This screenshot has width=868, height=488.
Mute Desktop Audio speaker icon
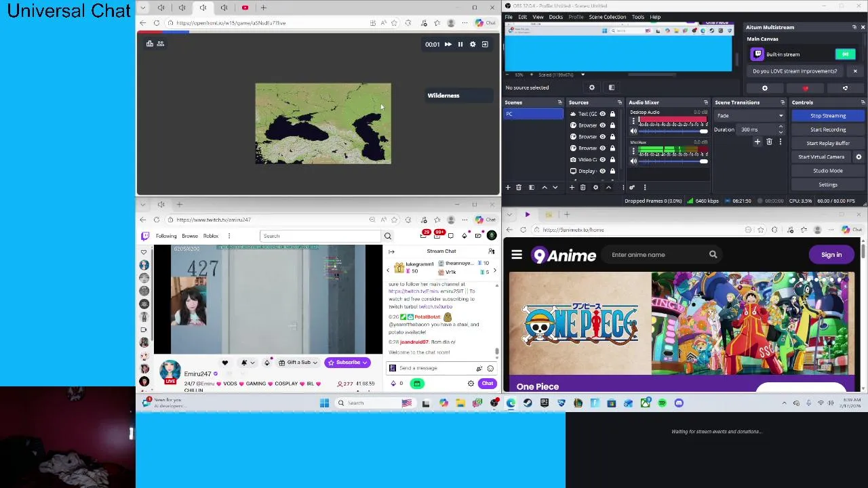[x=633, y=131]
